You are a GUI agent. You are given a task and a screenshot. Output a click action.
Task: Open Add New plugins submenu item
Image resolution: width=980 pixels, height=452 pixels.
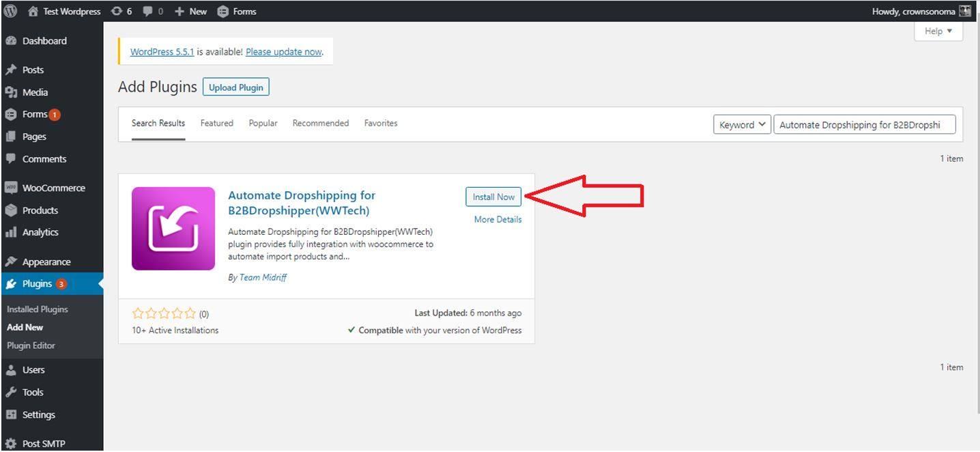25,328
